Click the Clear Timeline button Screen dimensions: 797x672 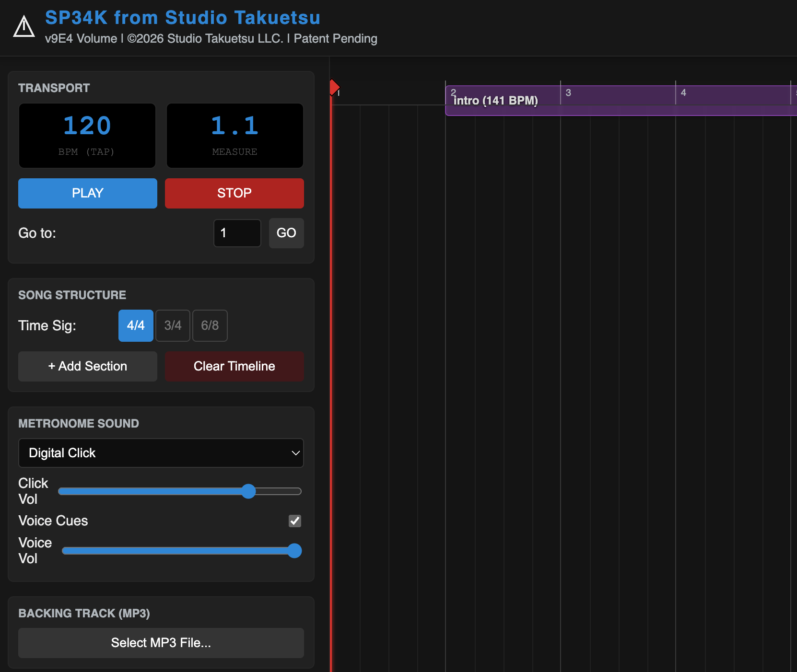click(234, 367)
